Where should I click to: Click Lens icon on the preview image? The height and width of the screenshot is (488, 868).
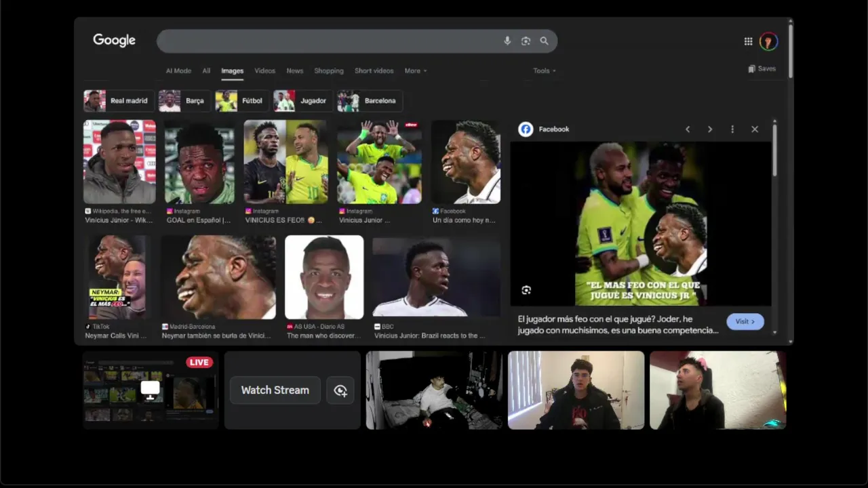click(x=526, y=290)
